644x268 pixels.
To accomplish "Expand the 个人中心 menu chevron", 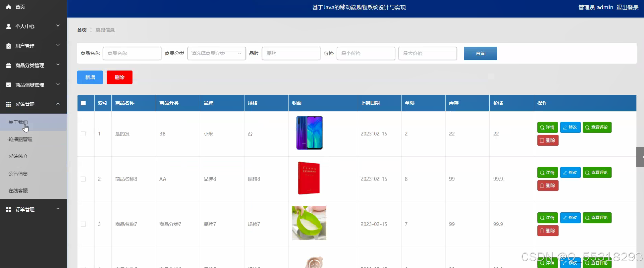I will (x=58, y=26).
